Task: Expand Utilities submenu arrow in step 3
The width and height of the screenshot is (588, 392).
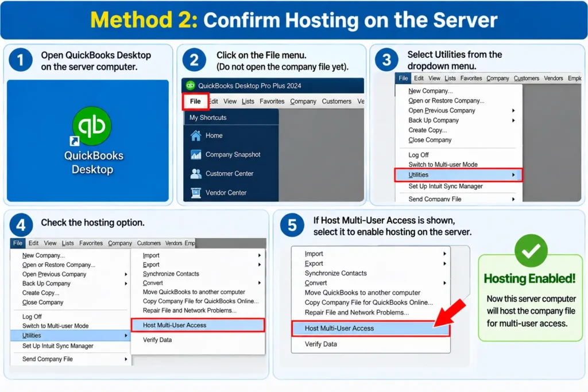Action: tap(513, 175)
